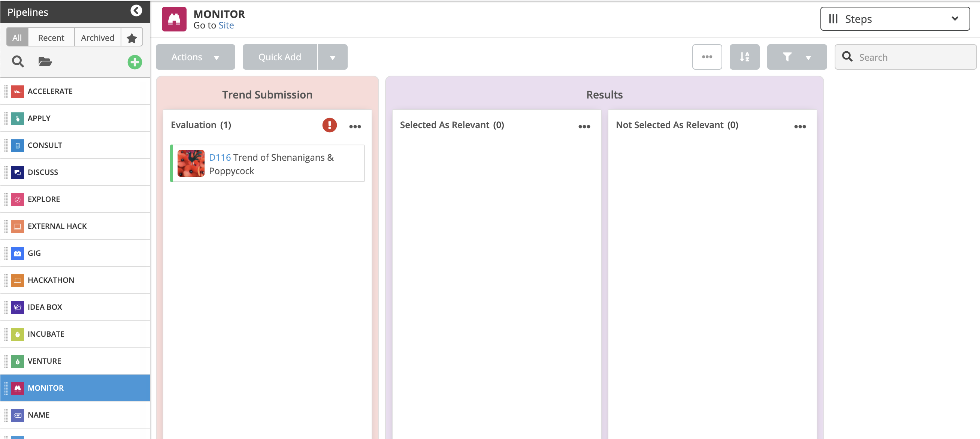Open the EXTERNAL HACK pipeline
980x439 pixels.
[x=75, y=227]
